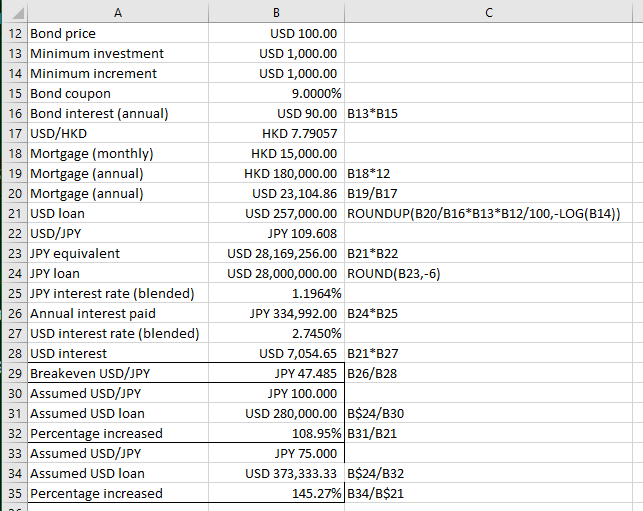The width and height of the screenshot is (643, 511).
Task: Click the 'USD loan' label cell
Action: tap(118, 213)
